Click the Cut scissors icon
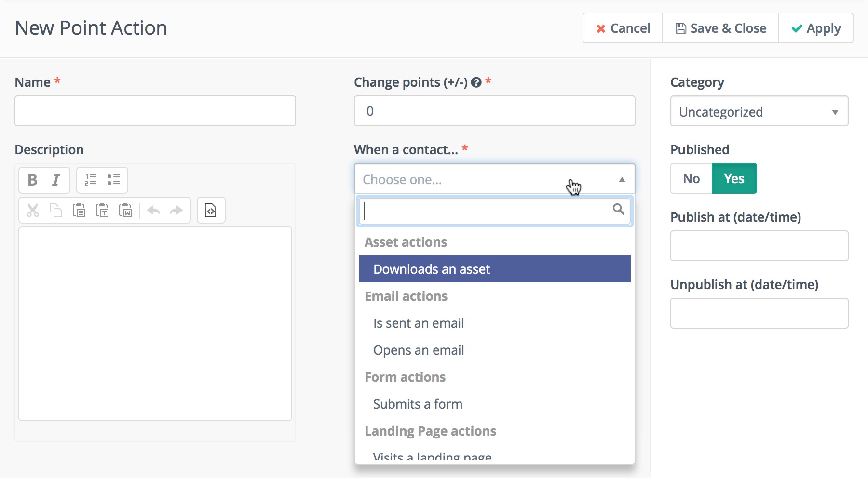 coord(33,211)
